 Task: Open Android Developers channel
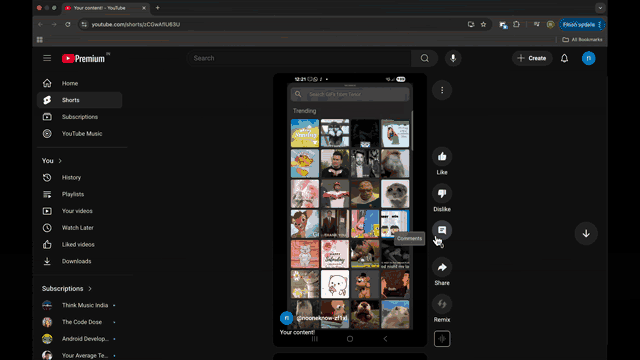[80, 339]
